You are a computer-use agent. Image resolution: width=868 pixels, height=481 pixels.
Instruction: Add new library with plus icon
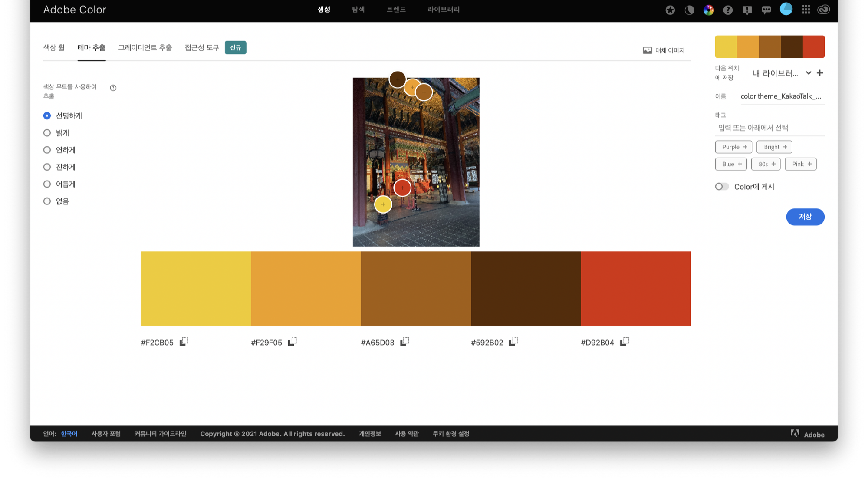[820, 73]
